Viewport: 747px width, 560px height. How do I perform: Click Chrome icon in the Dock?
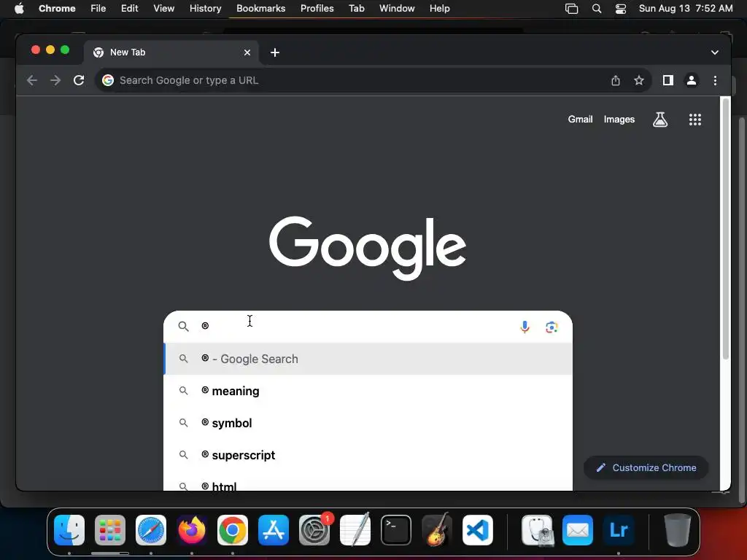click(x=233, y=530)
